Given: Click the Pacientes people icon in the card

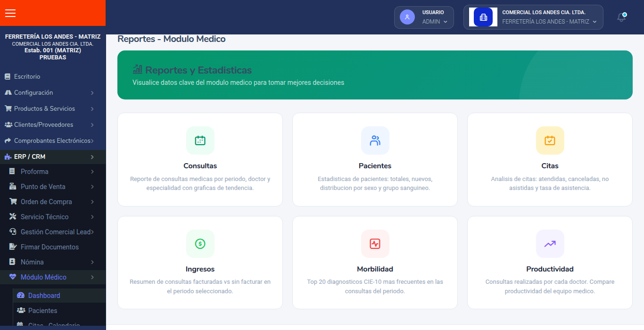Looking at the screenshot, I should pos(375,140).
